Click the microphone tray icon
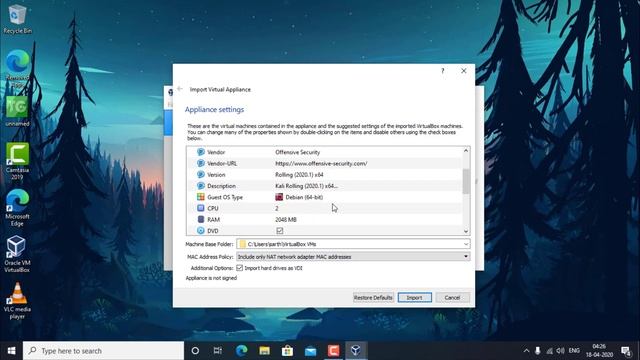Viewport: 640px width, 360px height. tap(538, 351)
